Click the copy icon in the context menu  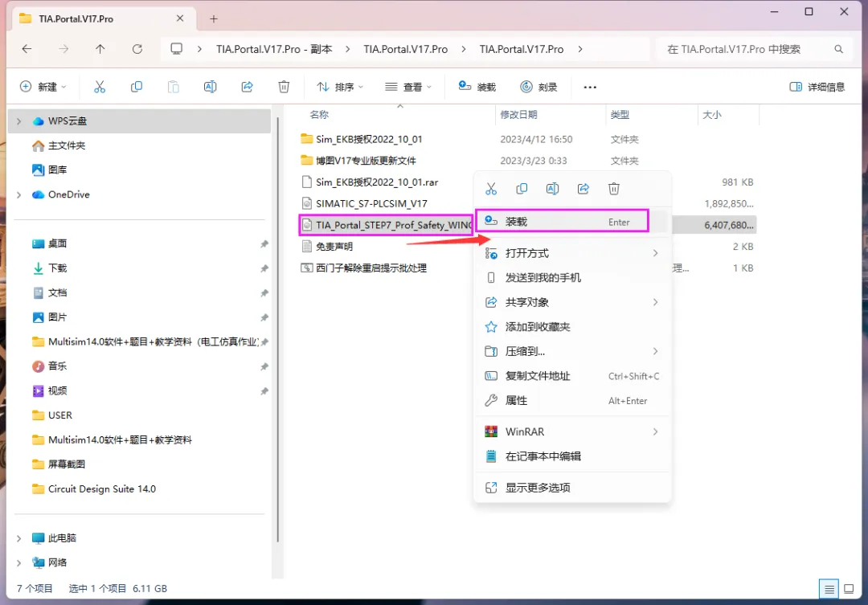point(522,189)
